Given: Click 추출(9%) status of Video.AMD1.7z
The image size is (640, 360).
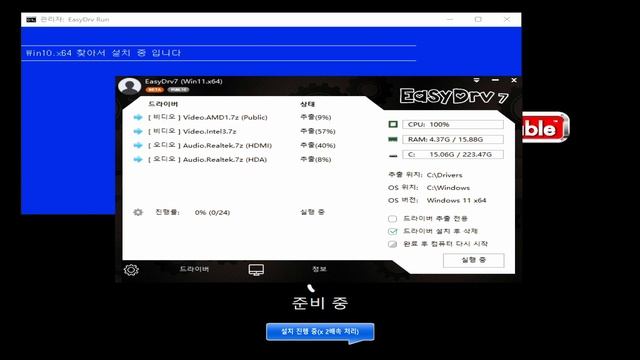Looking at the screenshot, I should (316, 118).
